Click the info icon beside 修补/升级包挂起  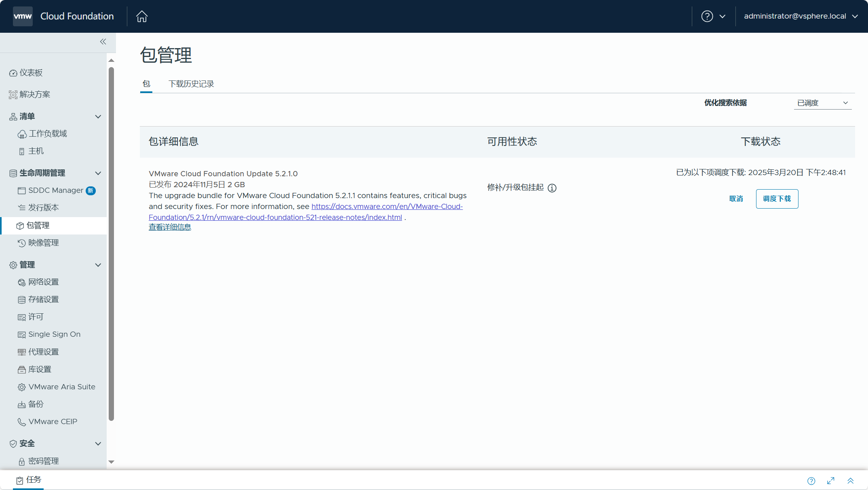pos(552,188)
